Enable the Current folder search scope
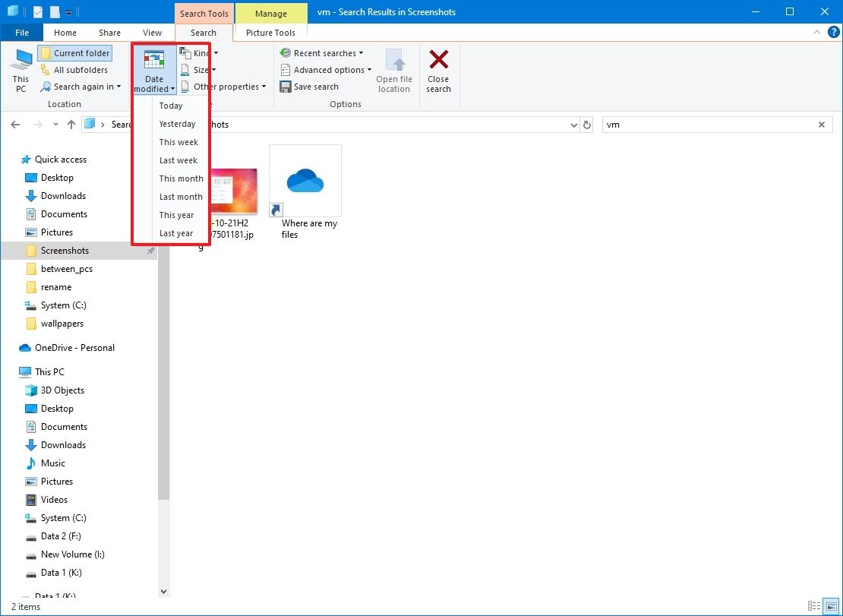 coord(74,52)
